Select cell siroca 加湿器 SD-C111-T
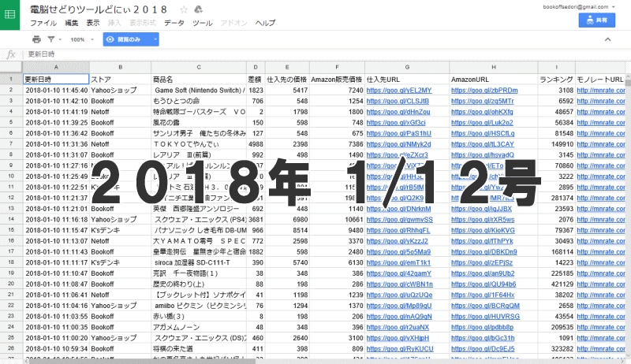This screenshot has width=631, height=364. click(199, 262)
